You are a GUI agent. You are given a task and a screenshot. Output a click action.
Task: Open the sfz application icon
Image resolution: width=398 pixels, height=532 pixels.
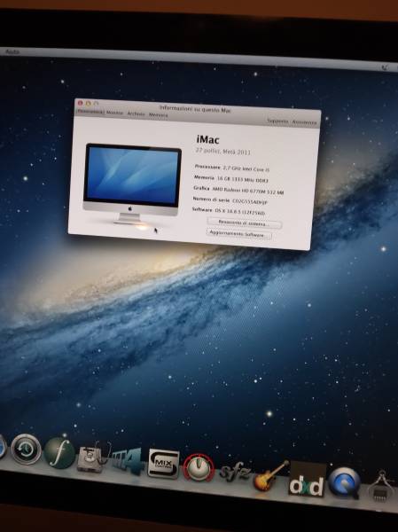pos(236,472)
